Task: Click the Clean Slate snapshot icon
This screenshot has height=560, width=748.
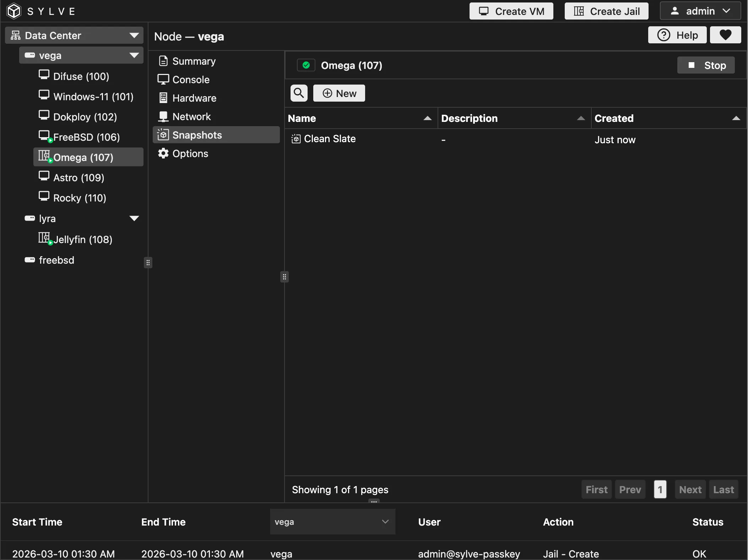Action: point(296,139)
